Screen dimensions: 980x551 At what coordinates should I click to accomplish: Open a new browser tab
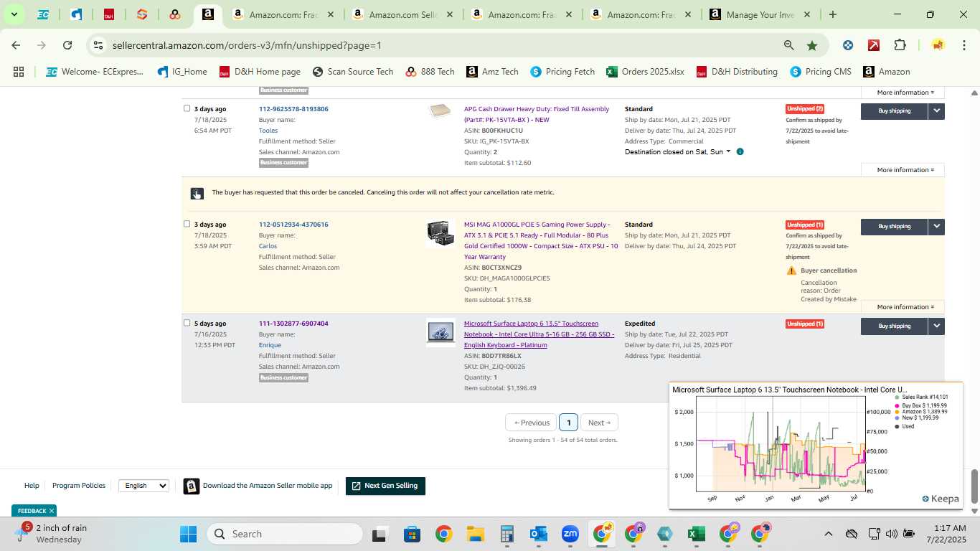(832, 14)
